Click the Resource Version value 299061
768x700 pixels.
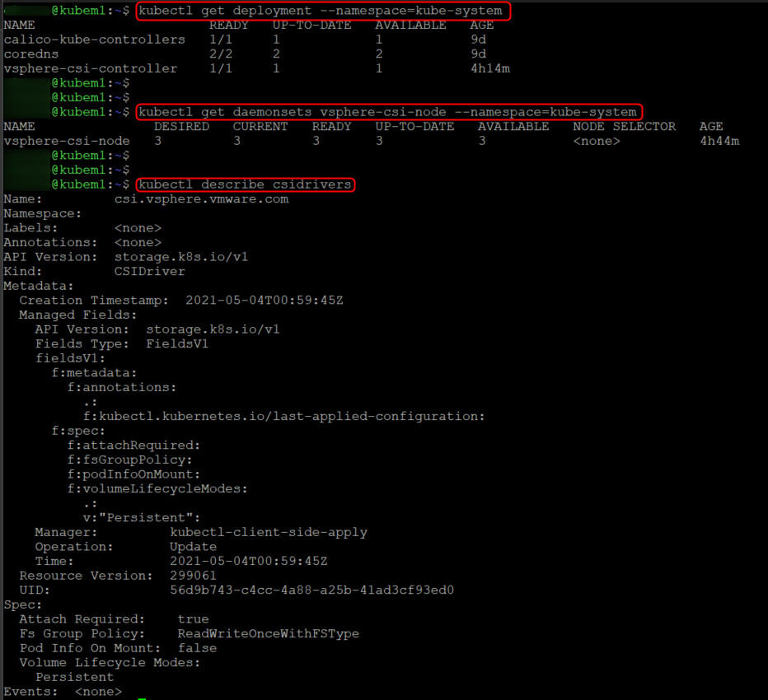click(x=193, y=576)
